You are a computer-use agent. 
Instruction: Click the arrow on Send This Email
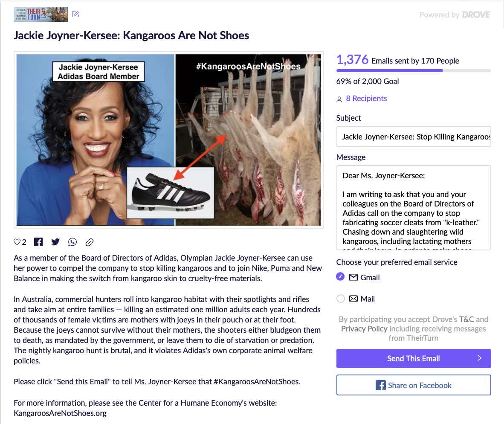pos(480,358)
